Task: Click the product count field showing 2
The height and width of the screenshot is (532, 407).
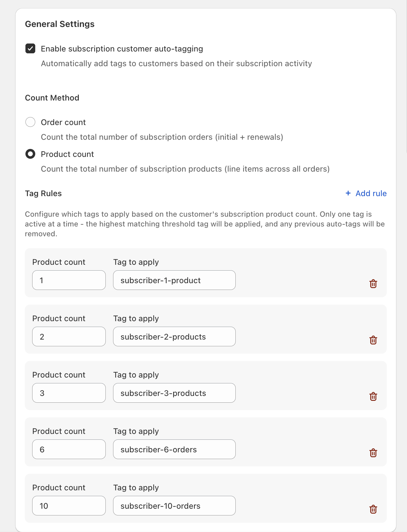Action: 69,336
